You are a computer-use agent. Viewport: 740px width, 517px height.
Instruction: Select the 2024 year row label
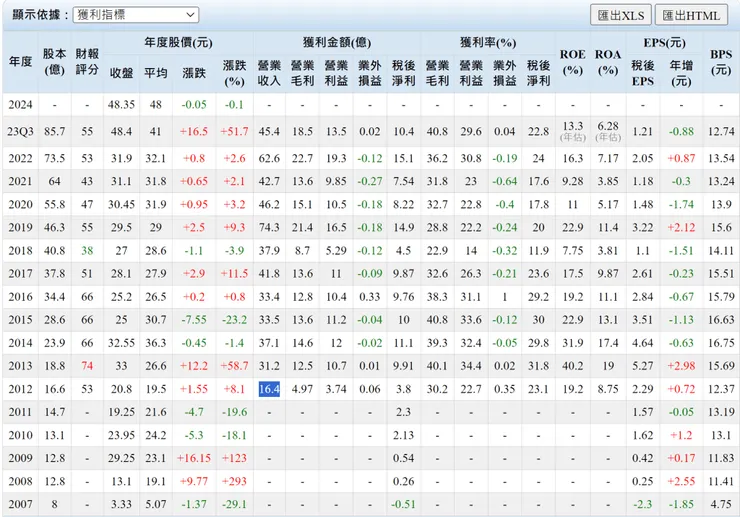pos(20,104)
